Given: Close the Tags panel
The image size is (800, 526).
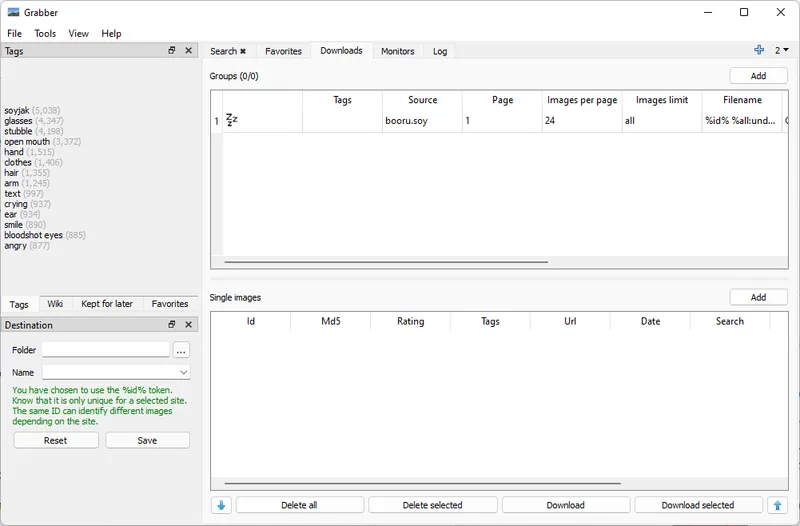Looking at the screenshot, I should point(188,50).
